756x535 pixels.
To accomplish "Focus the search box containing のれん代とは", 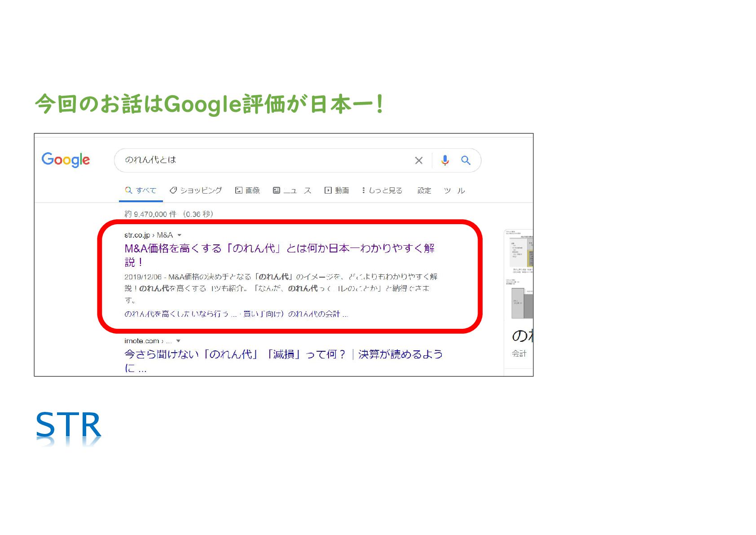I will click(297, 160).
